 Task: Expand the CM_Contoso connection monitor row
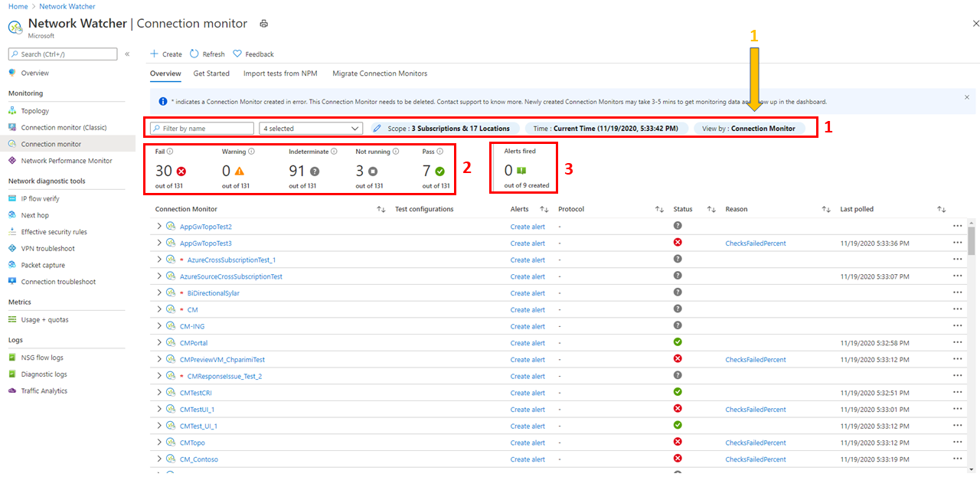[x=159, y=459]
